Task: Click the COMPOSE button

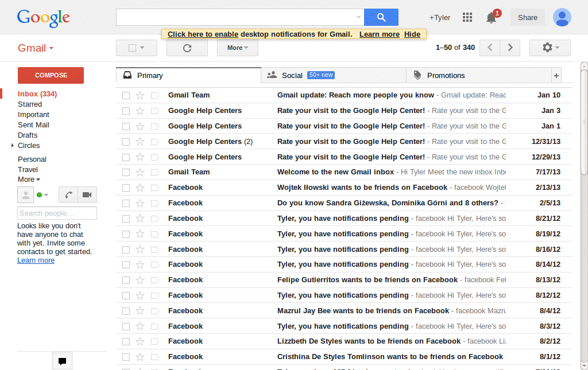Action: (x=50, y=75)
